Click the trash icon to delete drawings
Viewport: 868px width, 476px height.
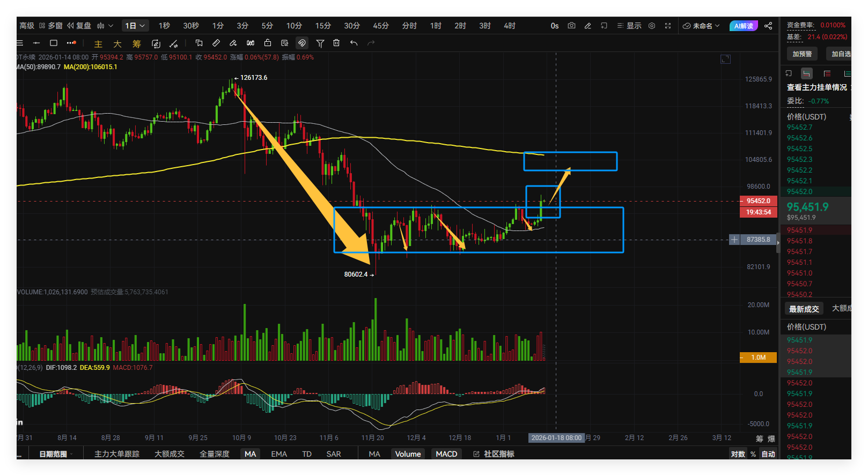tap(336, 43)
